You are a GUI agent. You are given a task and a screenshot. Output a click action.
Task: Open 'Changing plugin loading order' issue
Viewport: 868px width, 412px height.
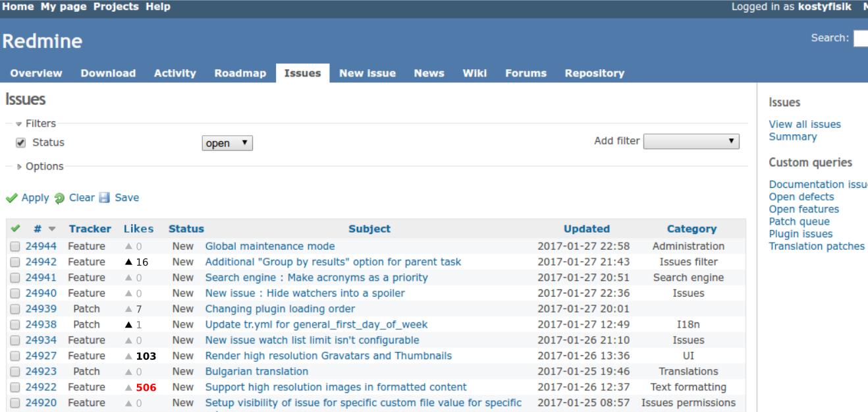280,309
